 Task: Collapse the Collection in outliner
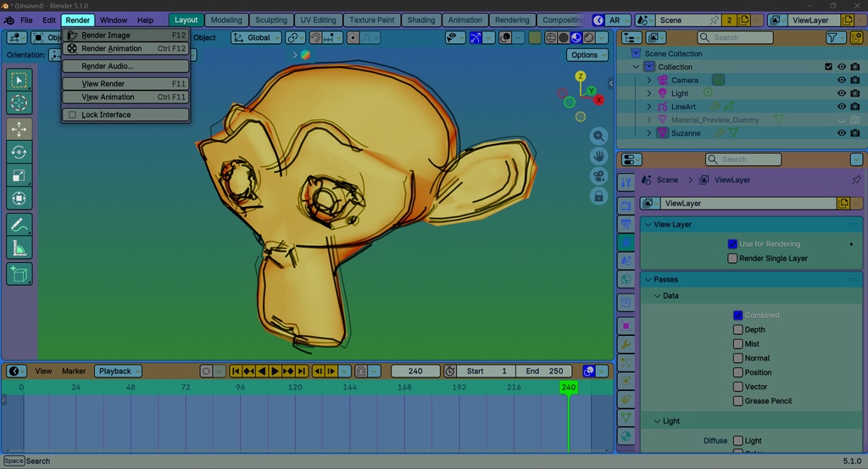coord(636,67)
